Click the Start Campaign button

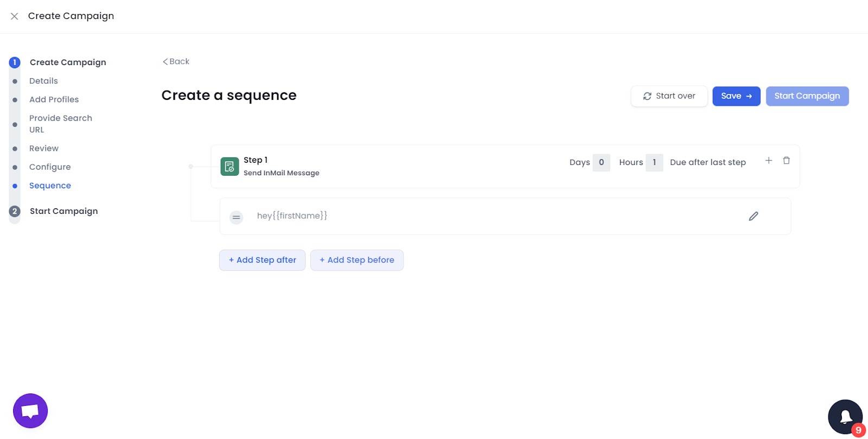[x=807, y=96]
